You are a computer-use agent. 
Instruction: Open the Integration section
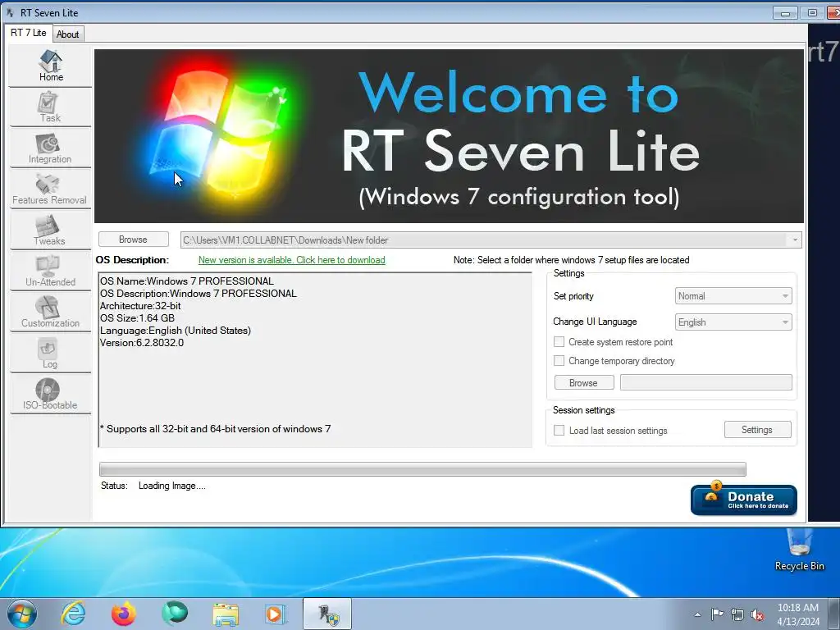pyautogui.click(x=50, y=148)
